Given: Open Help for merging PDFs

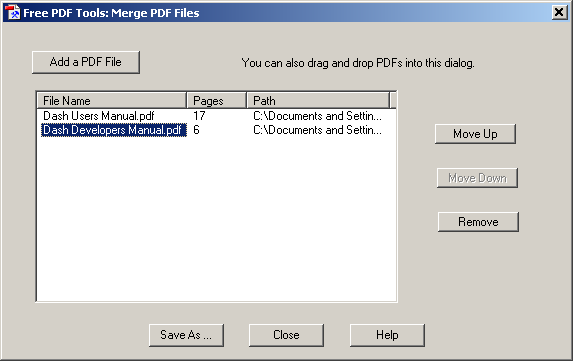Looking at the screenshot, I should pos(387,335).
